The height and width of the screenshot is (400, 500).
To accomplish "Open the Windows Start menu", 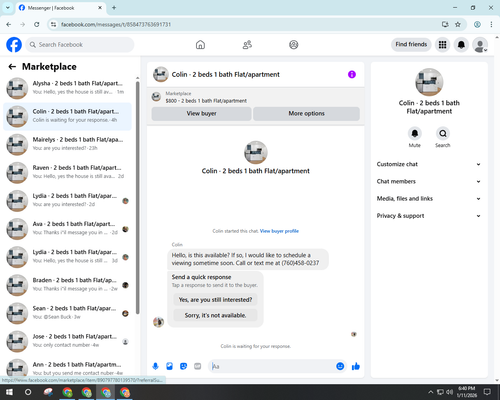I will (x=9, y=392).
